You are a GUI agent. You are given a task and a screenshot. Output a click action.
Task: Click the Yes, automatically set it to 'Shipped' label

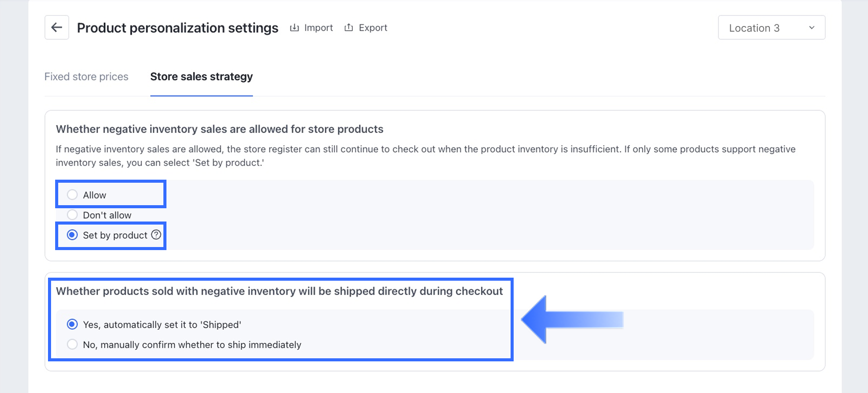[x=162, y=325]
